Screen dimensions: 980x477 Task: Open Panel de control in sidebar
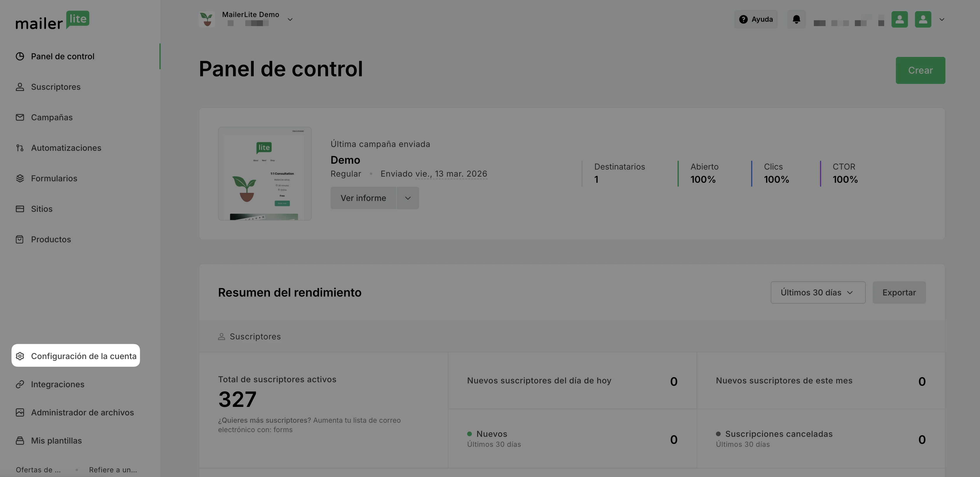pos(62,56)
